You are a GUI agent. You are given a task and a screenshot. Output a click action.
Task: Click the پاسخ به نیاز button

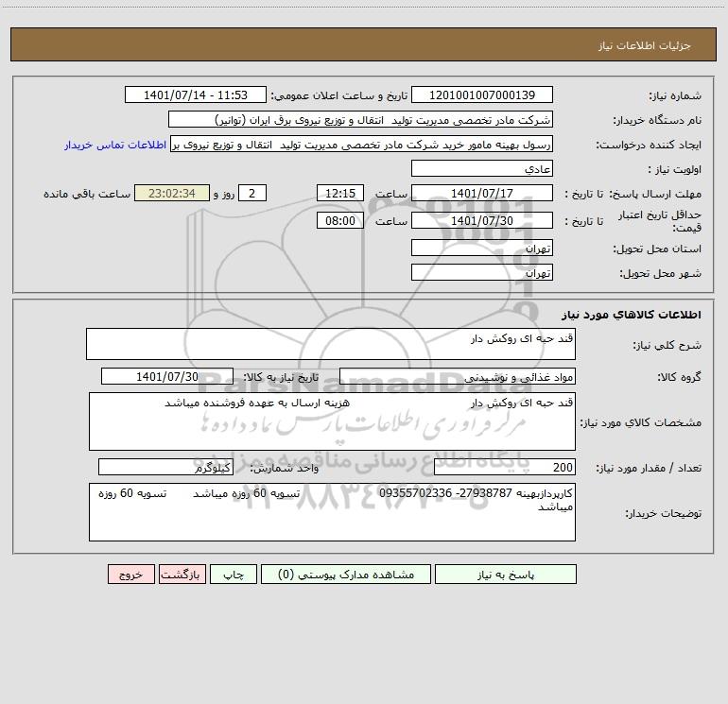(x=505, y=575)
